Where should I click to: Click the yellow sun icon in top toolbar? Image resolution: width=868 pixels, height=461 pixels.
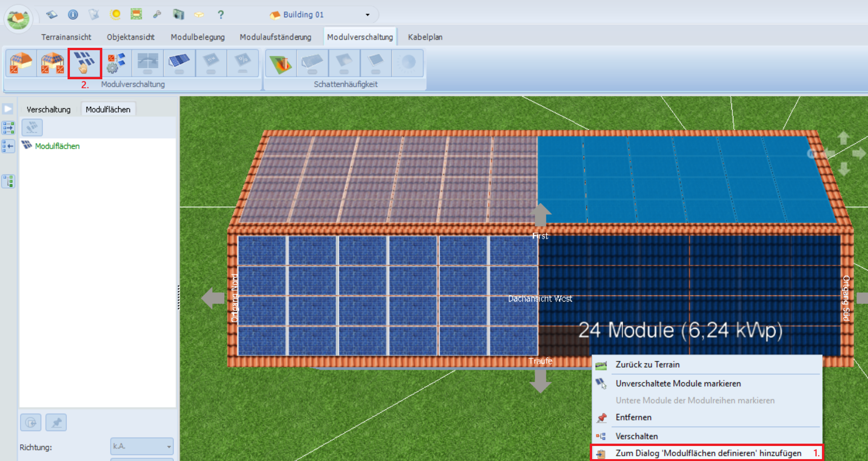coord(115,15)
